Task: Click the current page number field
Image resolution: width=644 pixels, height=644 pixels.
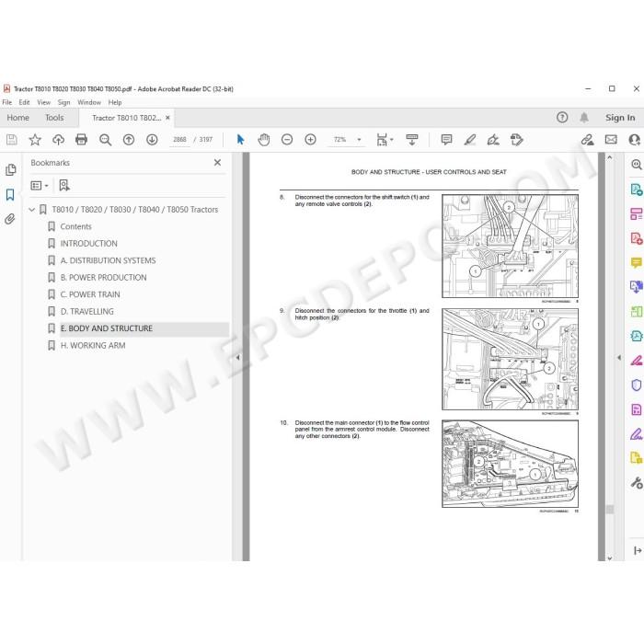Action: point(179,140)
